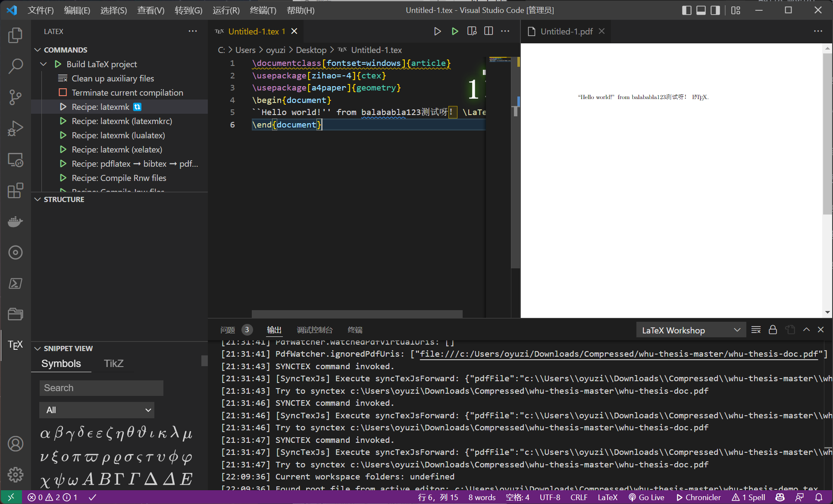Click UTF-8 encoding in status bar
833x504 pixels.
[x=550, y=497]
